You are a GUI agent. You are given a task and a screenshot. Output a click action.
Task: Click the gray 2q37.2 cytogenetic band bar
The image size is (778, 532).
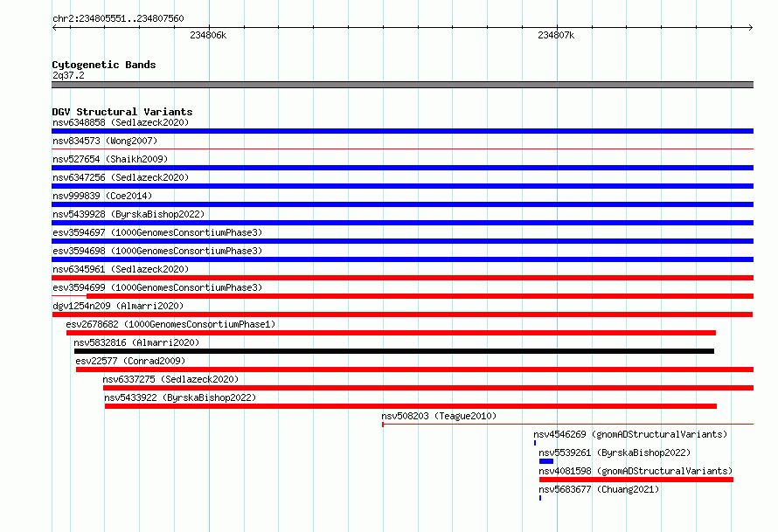(402, 85)
